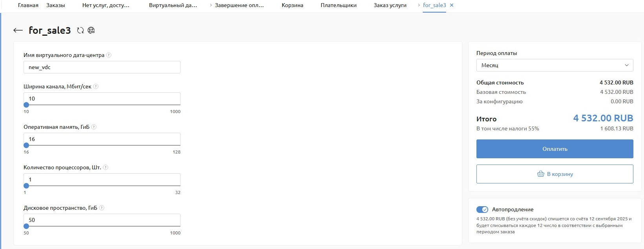Click the help icon for 'Дисковое пространство, ГиБ'
The image size is (644, 249).
click(x=102, y=208)
